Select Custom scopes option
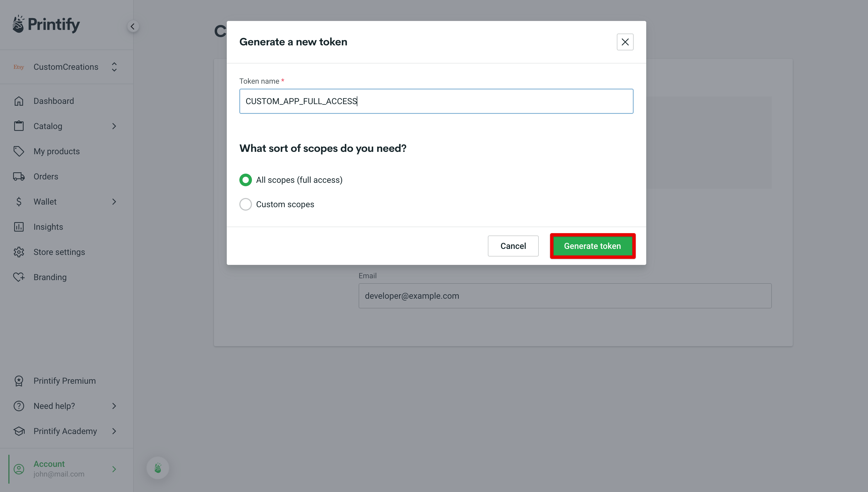The width and height of the screenshot is (868, 492). (x=245, y=204)
